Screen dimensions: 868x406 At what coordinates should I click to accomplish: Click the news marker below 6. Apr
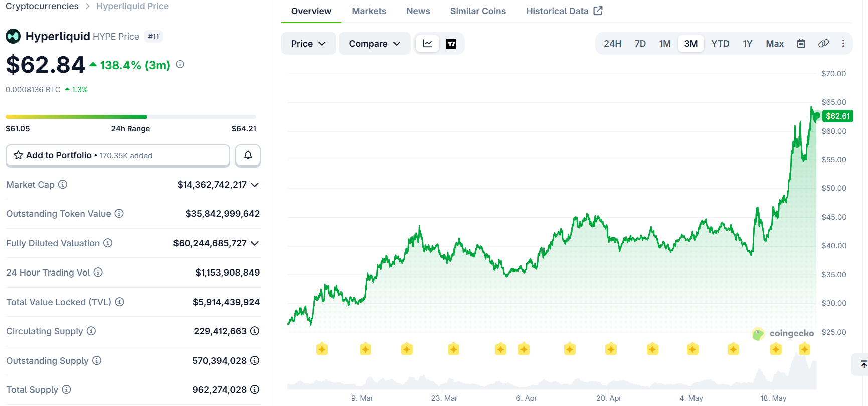(x=524, y=349)
